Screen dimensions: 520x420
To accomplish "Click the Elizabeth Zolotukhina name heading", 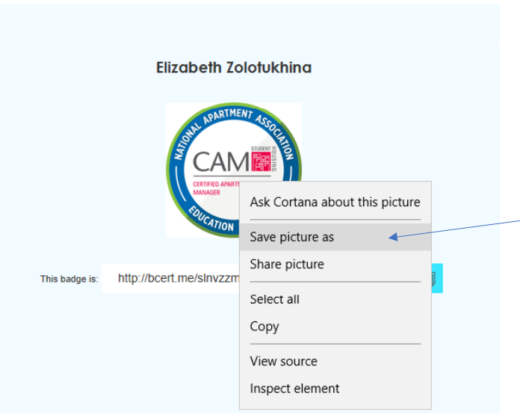I will coord(234,68).
